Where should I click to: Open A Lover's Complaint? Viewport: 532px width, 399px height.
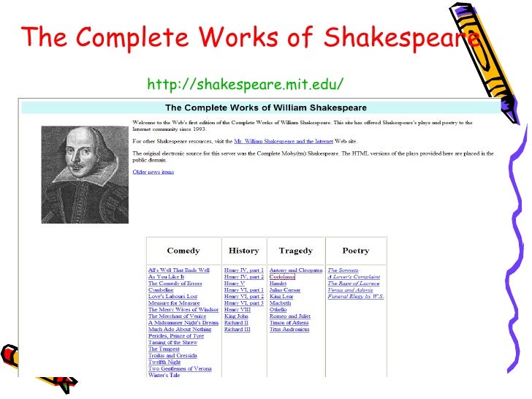pyautogui.click(x=354, y=276)
